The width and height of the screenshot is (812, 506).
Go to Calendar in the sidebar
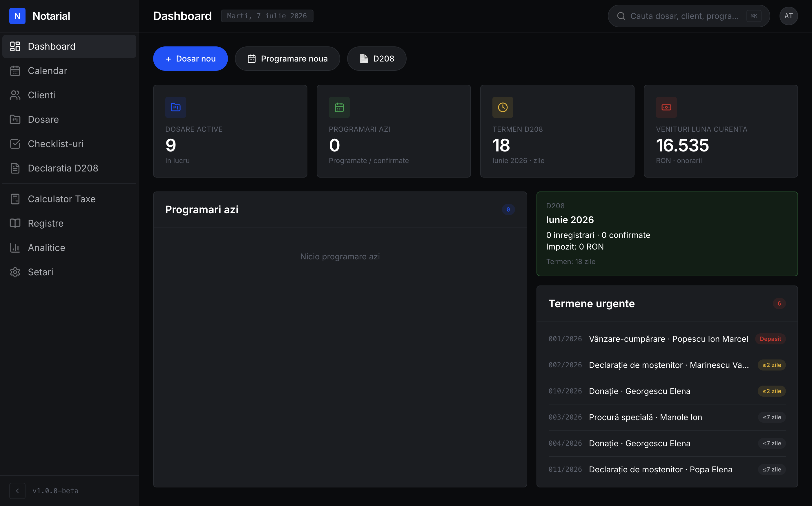coord(69,71)
